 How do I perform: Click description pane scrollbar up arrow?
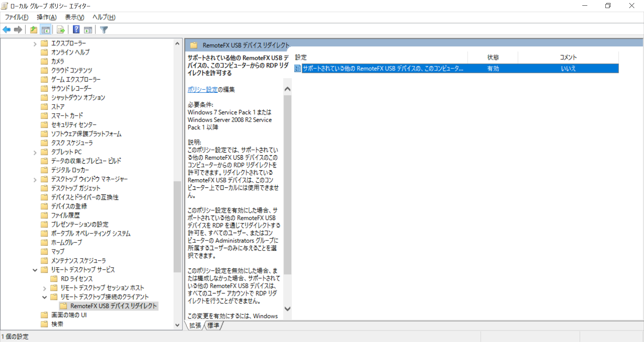(287, 89)
